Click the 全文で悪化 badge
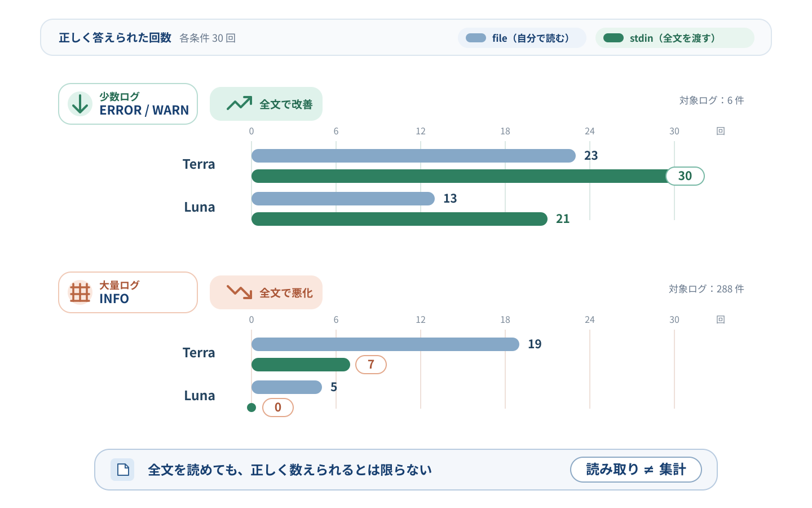Image resolution: width=812 pixels, height=508 pixels. pos(266,292)
